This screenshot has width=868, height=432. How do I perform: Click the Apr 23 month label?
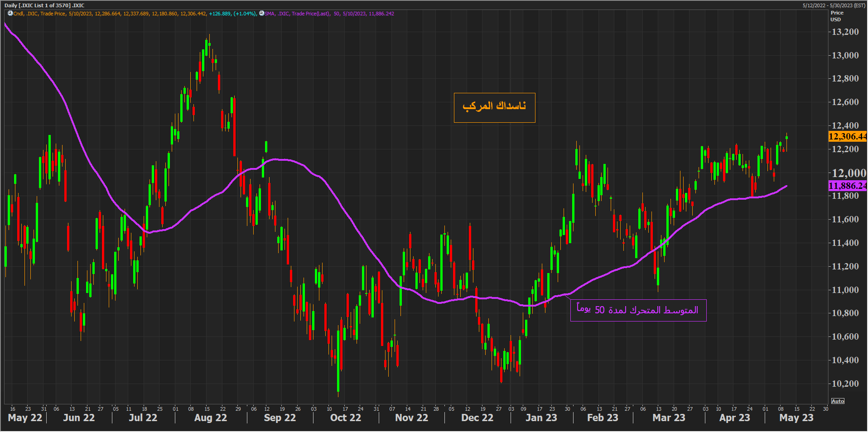point(734,418)
